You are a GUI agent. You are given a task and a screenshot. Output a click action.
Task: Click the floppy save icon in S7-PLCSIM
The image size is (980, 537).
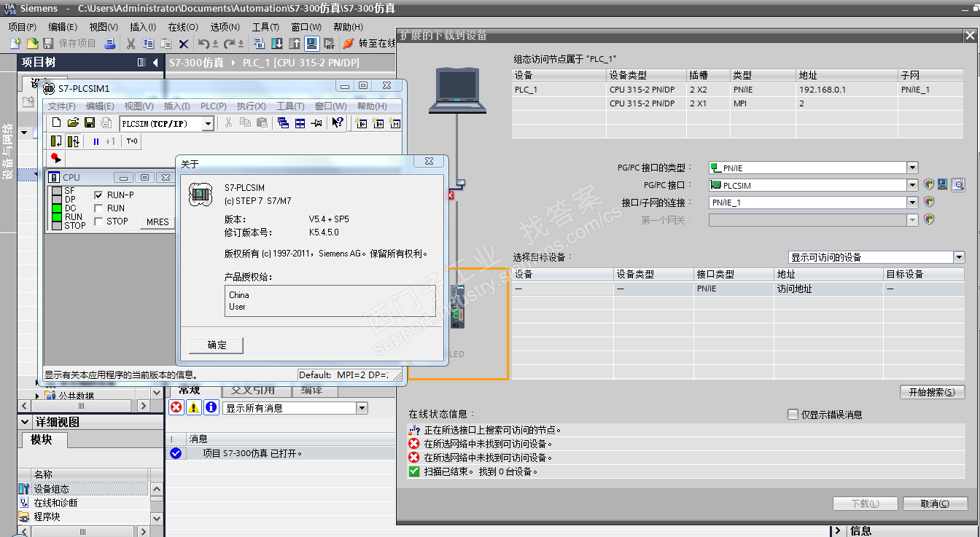click(90, 123)
